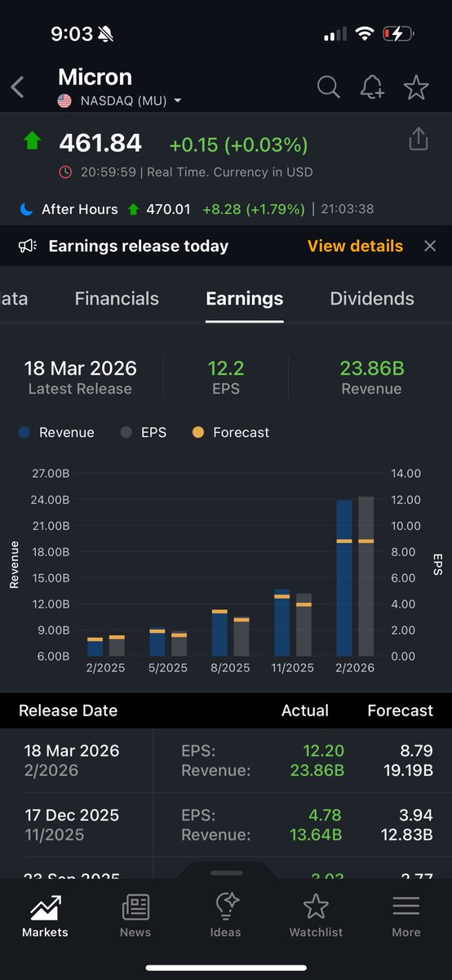Tap the 18 Mar 2026 Latest Release summary

pos(80,377)
